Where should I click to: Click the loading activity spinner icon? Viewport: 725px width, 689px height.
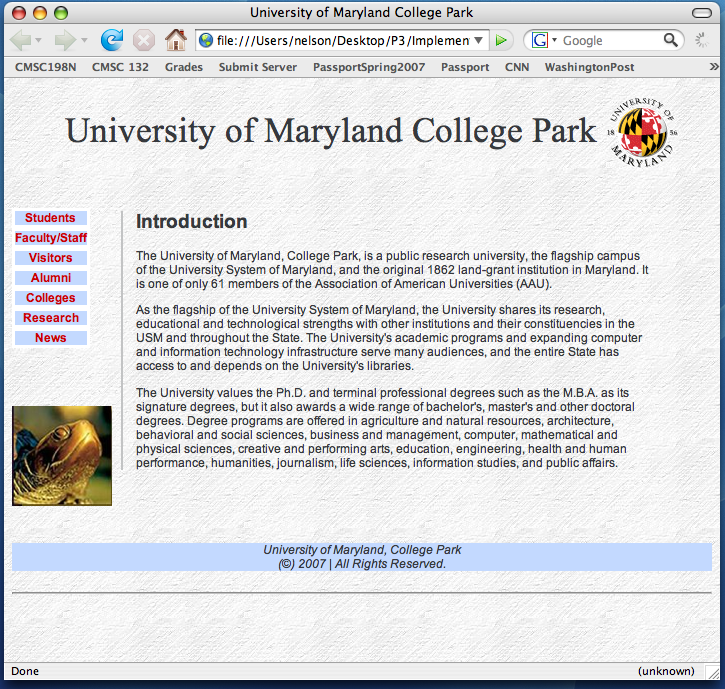pos(701,40)
